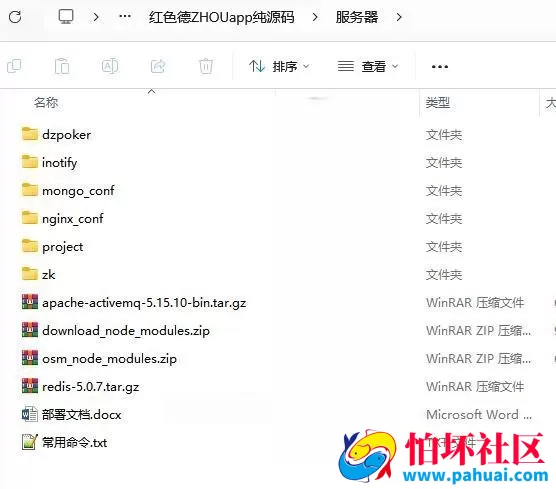Viewport: 556px width, 489px height.
Task: Click WinRAR ZIP type of osm_node_modules row
Action: click(x=478, y=359)
